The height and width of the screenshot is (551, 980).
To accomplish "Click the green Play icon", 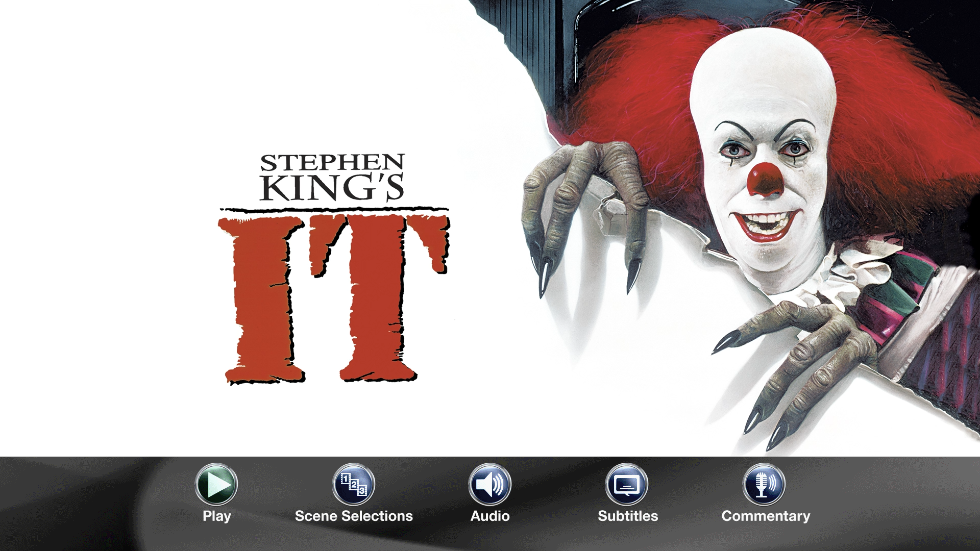I will pyautogui.click(x=216, y=484).
